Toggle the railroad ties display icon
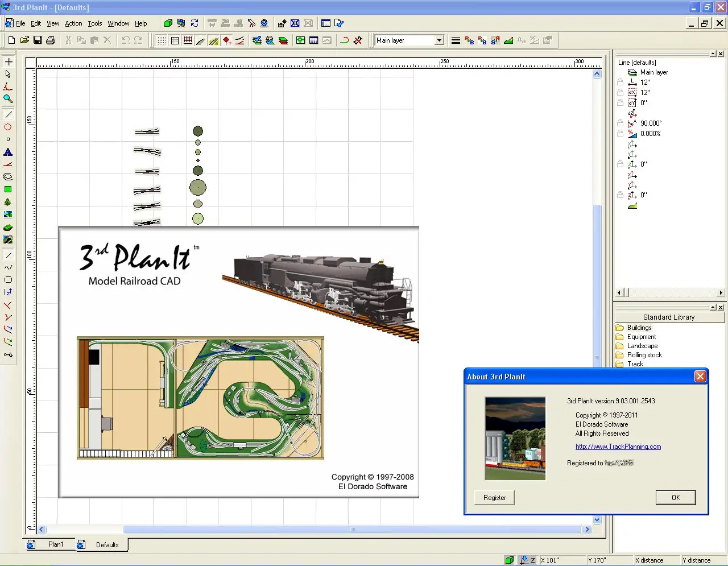 [x=188, y=40]
